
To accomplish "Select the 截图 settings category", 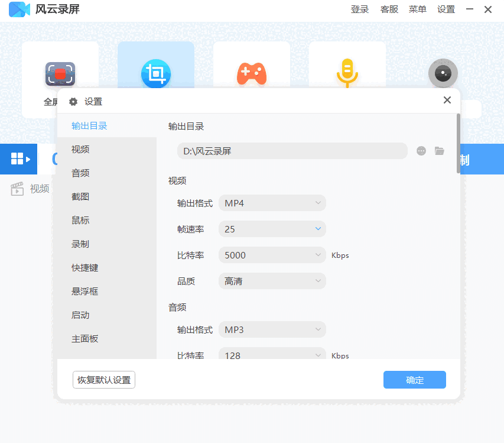I will point(107,196).
